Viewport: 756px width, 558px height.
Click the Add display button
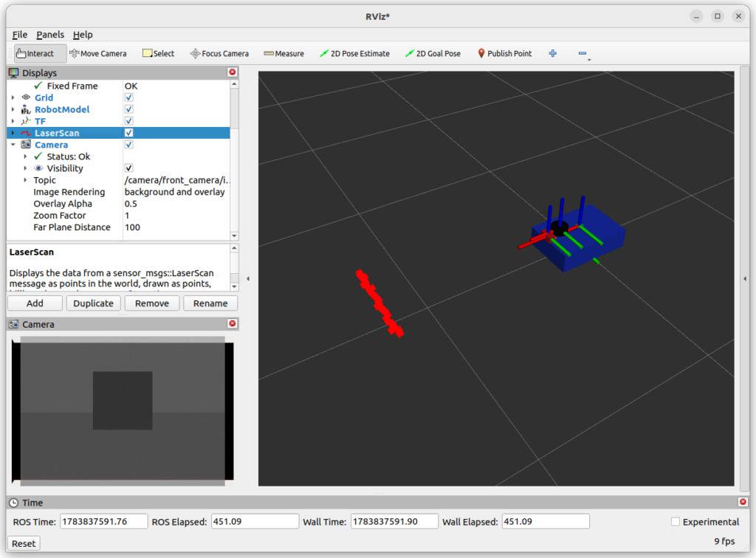(x=35, y=303)
